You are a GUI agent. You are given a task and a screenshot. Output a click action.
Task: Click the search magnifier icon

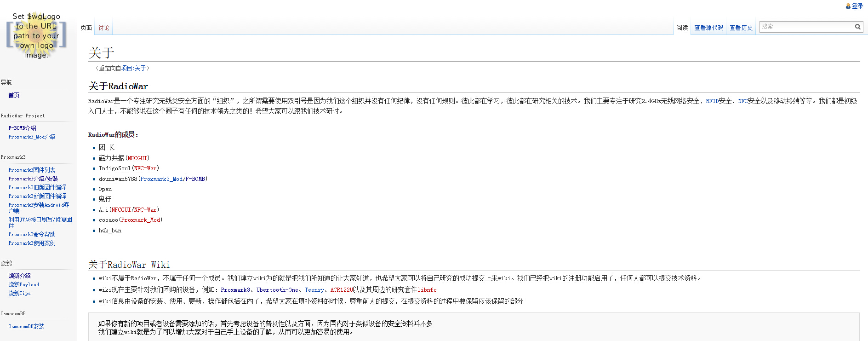coord(857,27)
